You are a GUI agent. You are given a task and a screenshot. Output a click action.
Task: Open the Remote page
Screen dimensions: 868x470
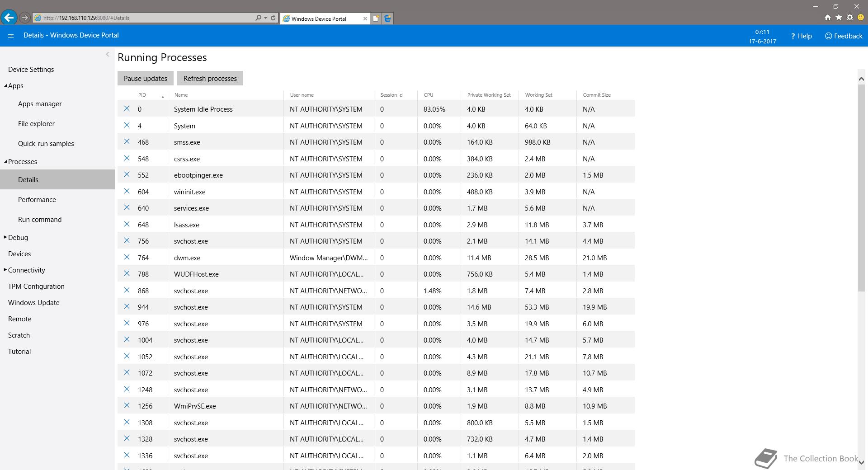(20, 319)
